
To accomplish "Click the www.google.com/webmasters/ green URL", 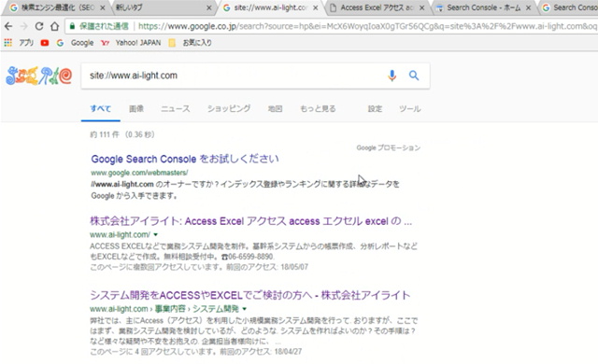I will pos(139,173).
